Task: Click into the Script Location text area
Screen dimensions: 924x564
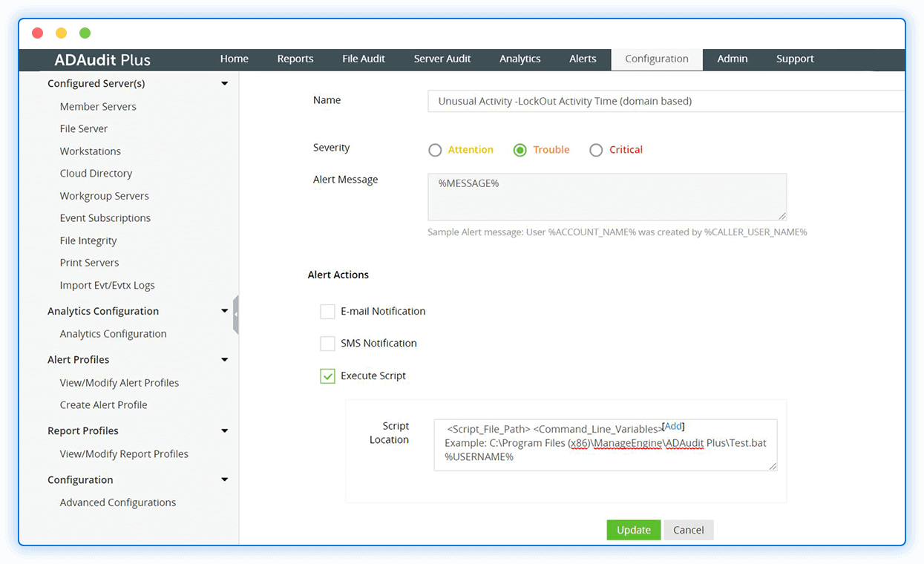Action: click(x=606, y=445)
